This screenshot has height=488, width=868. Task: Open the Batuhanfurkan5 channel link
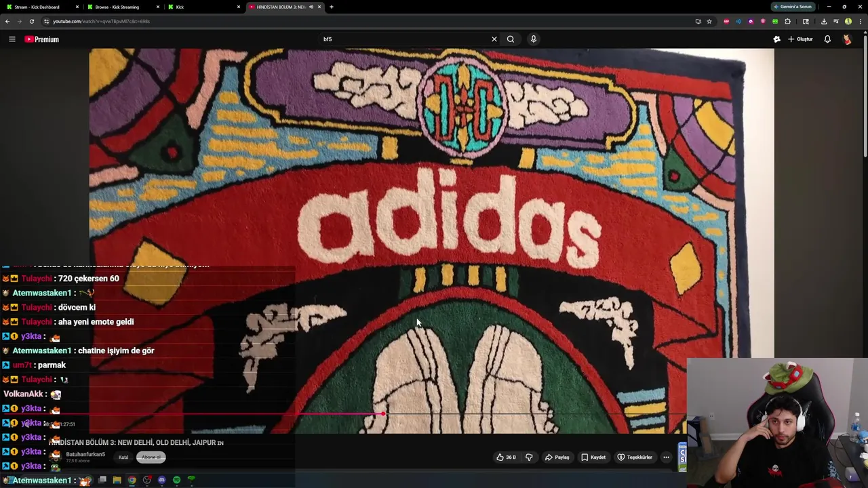85,454
